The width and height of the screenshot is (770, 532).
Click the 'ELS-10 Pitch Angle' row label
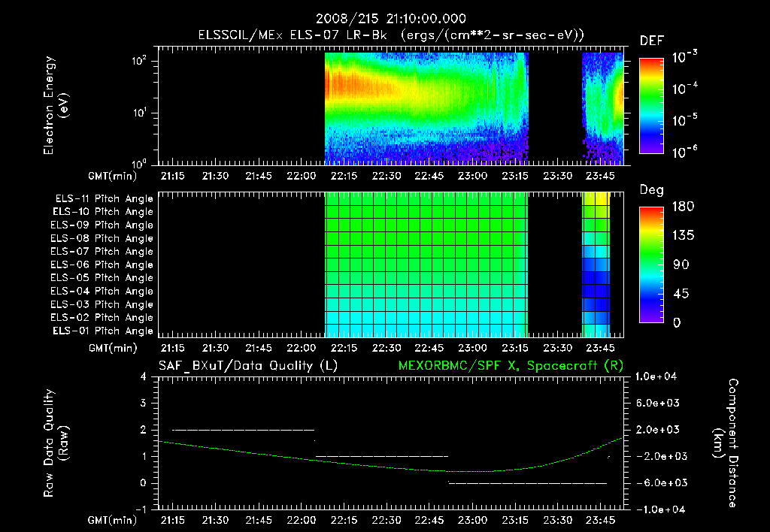pyautogui.click(x=103, y=212)
